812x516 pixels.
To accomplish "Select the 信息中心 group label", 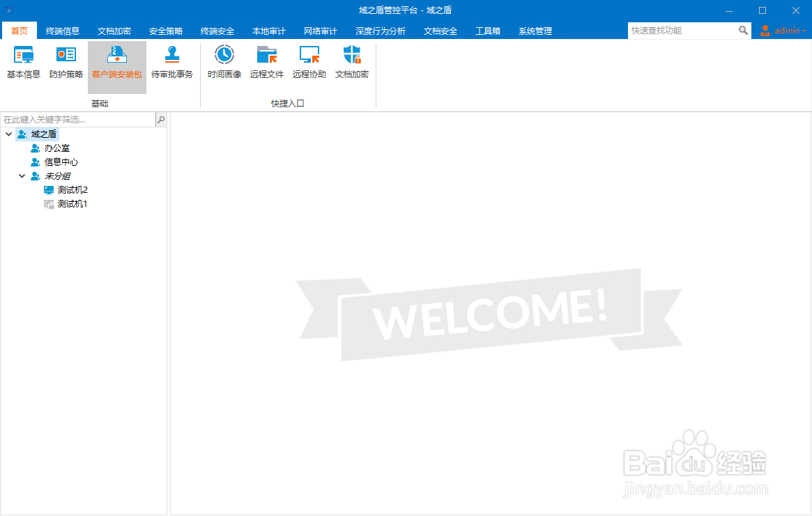I will coord(61,162).
